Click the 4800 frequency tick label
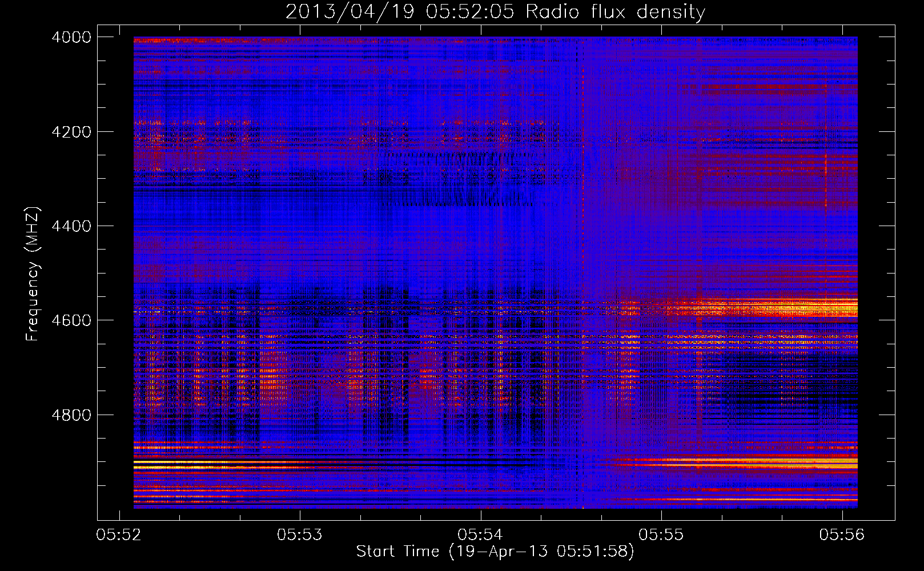The image size is (924, 571). pyautogui.click(x=71, y=415)
